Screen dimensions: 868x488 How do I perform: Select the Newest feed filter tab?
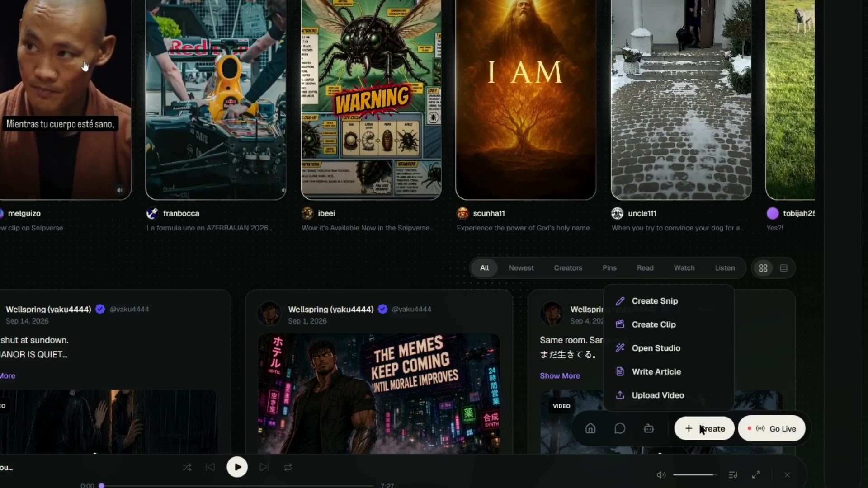tap(521, 268)
